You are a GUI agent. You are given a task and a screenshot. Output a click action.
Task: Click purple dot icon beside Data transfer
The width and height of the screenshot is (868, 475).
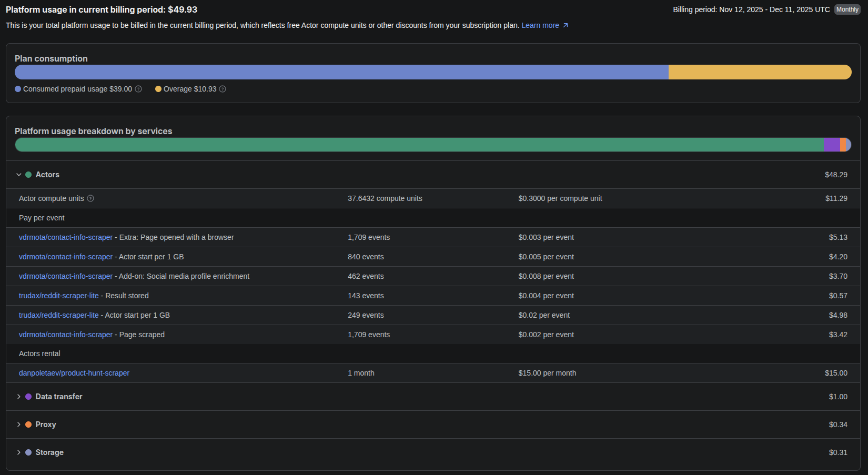(x=28, y=397)
